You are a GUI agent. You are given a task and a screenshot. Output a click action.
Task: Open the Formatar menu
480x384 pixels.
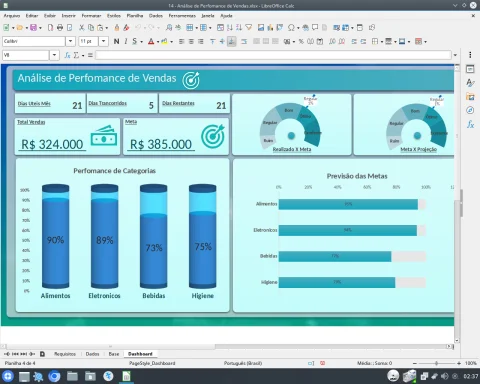point(91,16)
